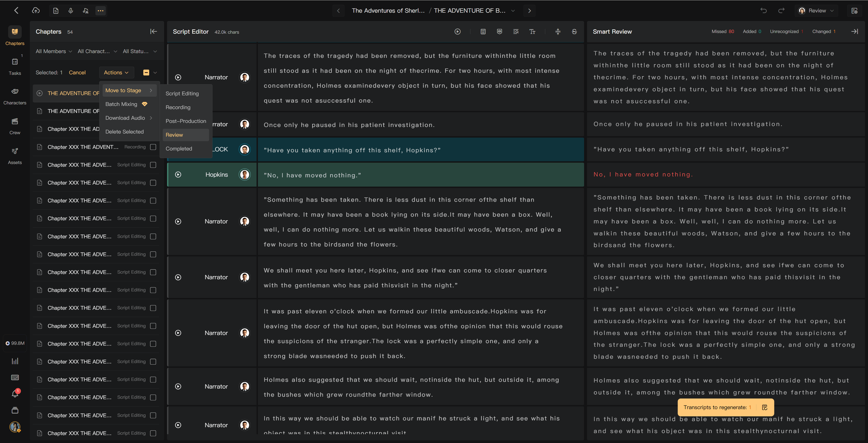Check the last visible chapter's checkbox
Viewport: 868px width, 443px height.
(x=153, y=433)
